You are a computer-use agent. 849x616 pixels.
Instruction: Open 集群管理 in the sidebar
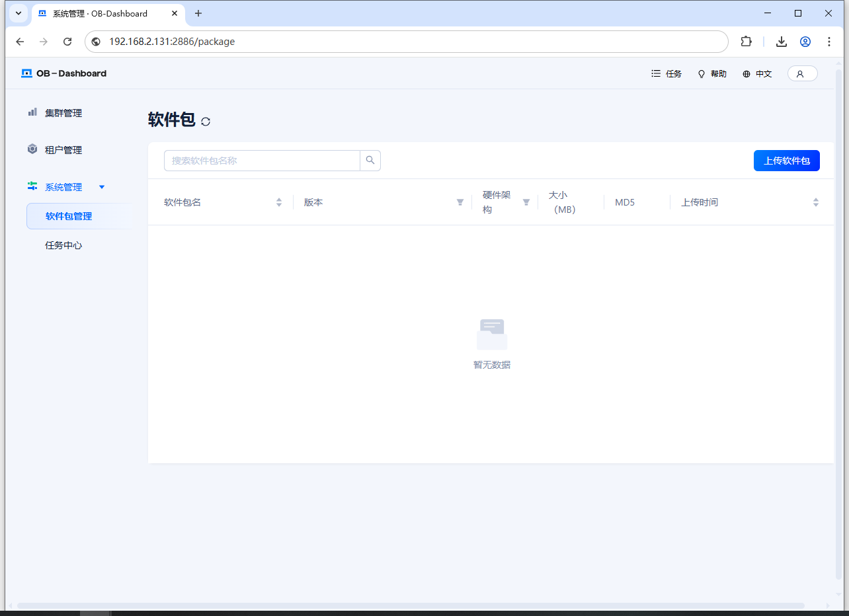[x=63, y=113]
